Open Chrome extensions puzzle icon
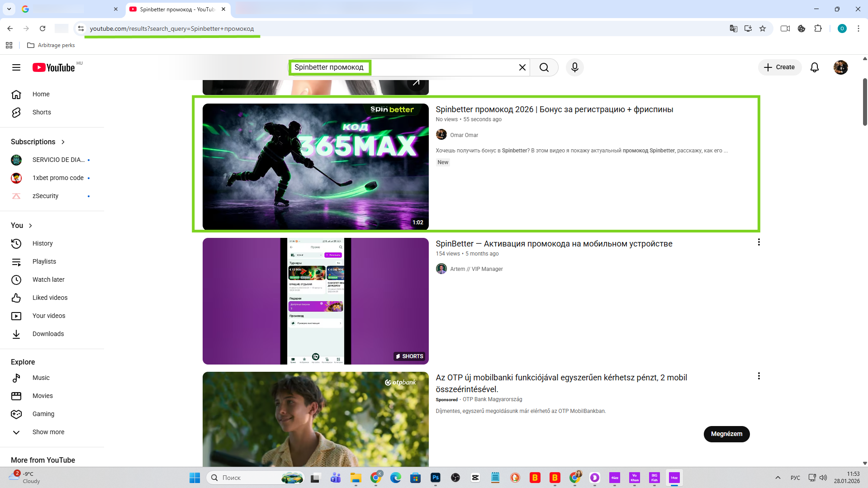 point(818,28)
